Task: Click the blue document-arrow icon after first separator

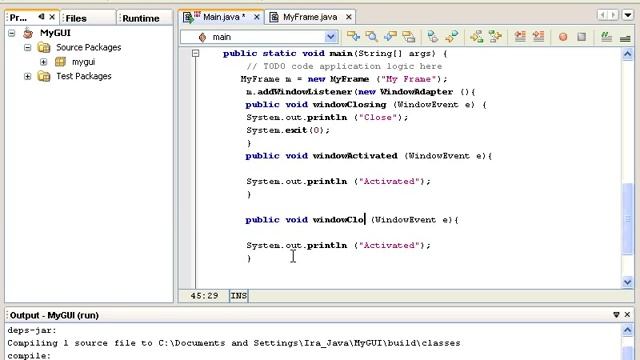Action: click(x=433, y=36)
